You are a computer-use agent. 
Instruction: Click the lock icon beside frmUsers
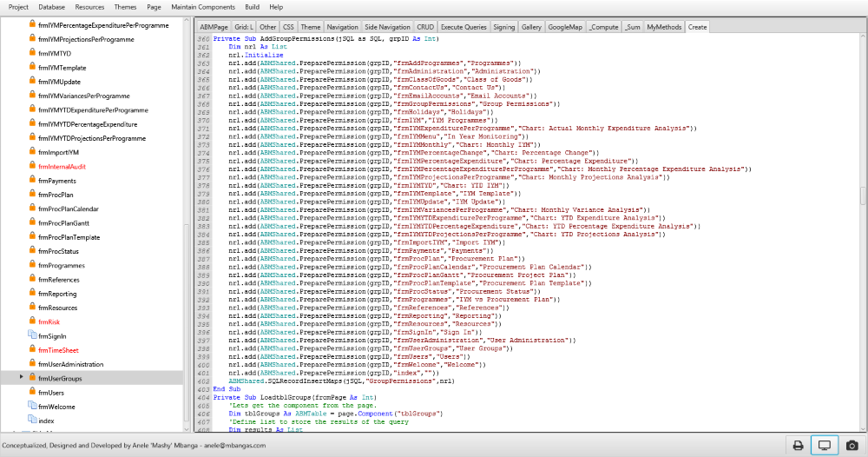32,392
